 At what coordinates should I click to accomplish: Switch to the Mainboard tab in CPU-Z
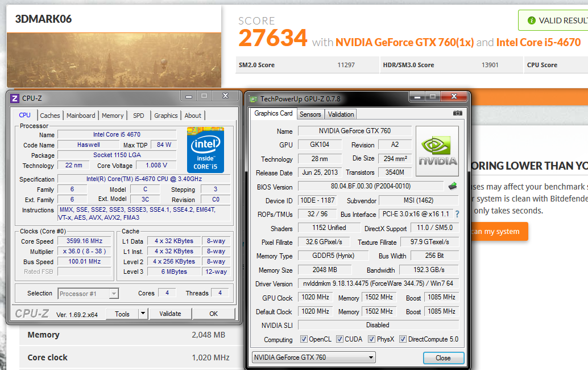click(x=81, y=116)
